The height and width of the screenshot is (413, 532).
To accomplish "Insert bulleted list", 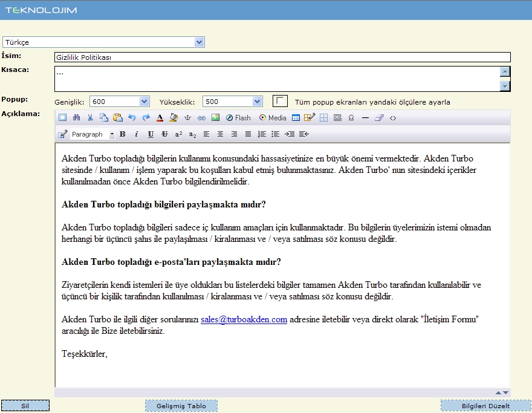I will pyautogui.click(x=276, y=134).
